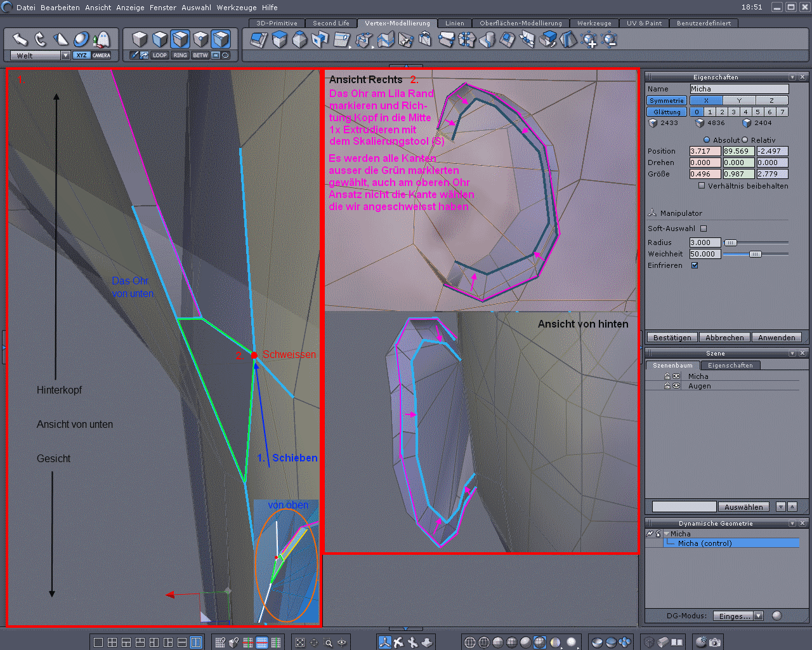Activate the LOOP selection button
812x650 pixels.
pos(160,55)
